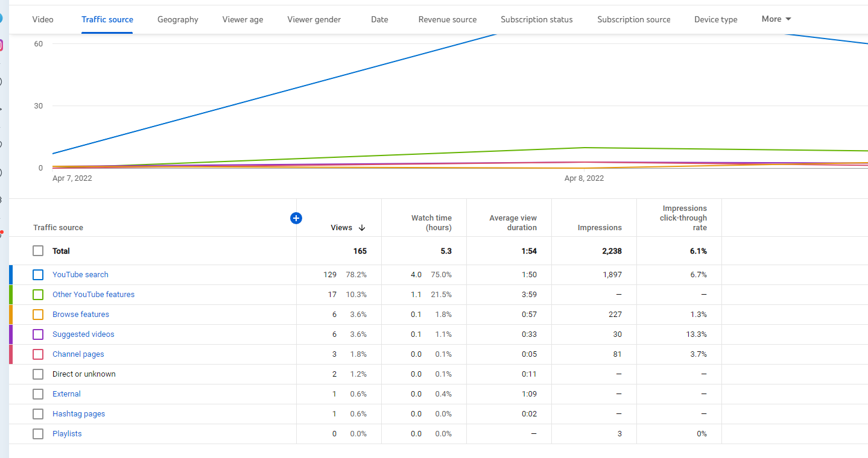Image resolution: width=868 pixels, height=458 pixels.
Task: Click the blue plus add-metric icon
Action: (296, 218)
